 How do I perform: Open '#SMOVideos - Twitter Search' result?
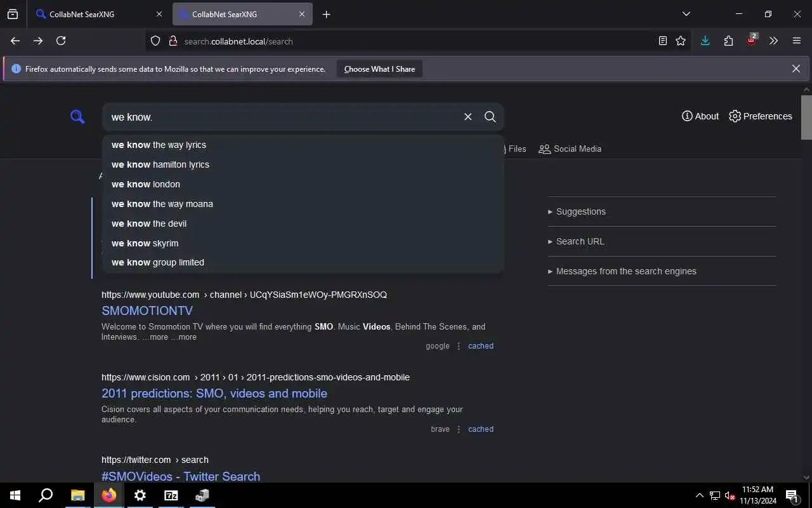coord(181,476)
